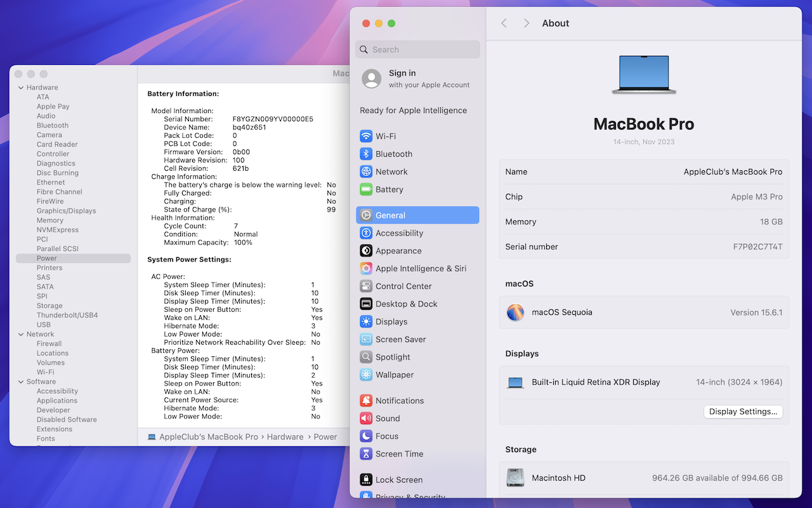The width and height of the screenshot is (812, 508).
Task: Select Bluetooth in System Information hardware list
Action: click(53, 126)
